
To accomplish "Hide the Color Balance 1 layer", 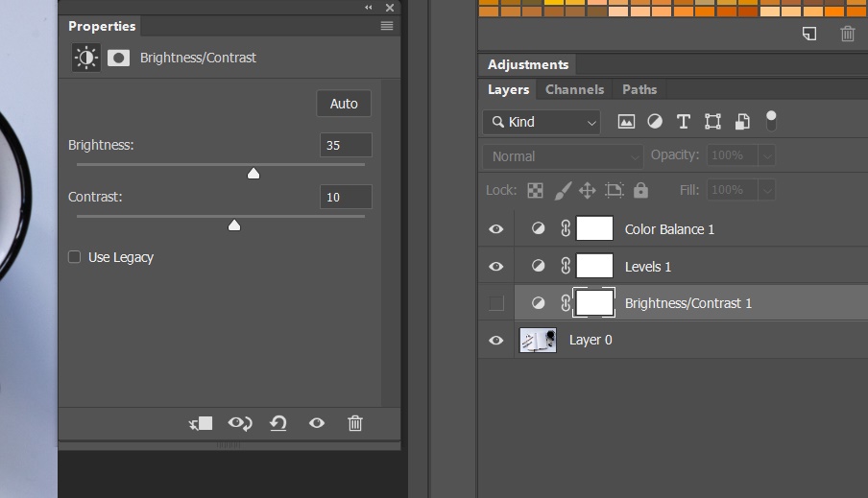I will (496, 229).
